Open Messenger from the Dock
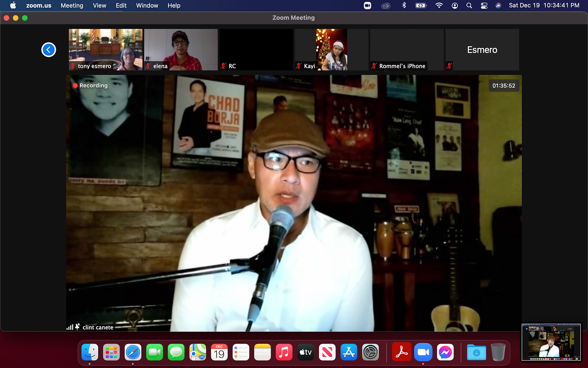The image size is (588, 368). (x=445, y=352)
